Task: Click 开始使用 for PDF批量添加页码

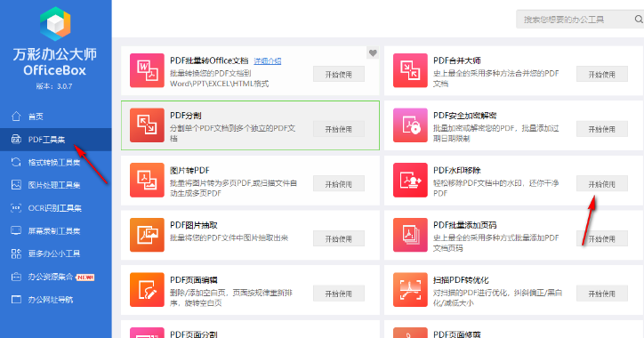Action: coord(601,238)
